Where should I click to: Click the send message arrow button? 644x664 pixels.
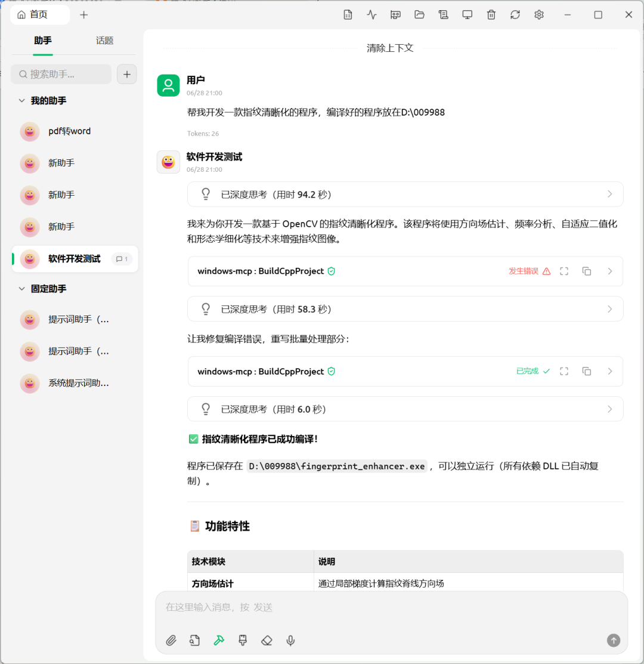(614, 640)
